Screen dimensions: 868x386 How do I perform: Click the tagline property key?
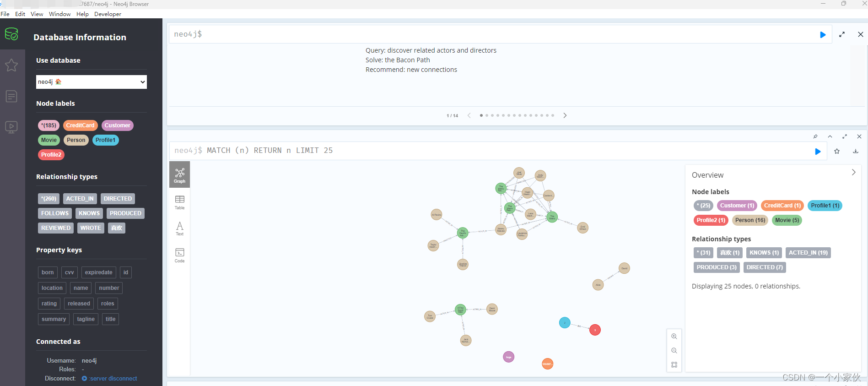click(x=86, y=319)
